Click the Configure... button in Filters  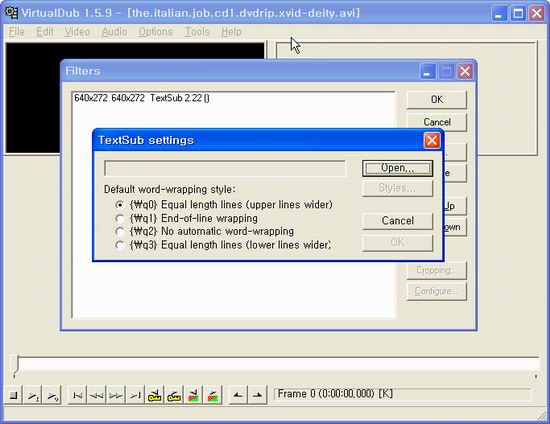pos(437,291)
